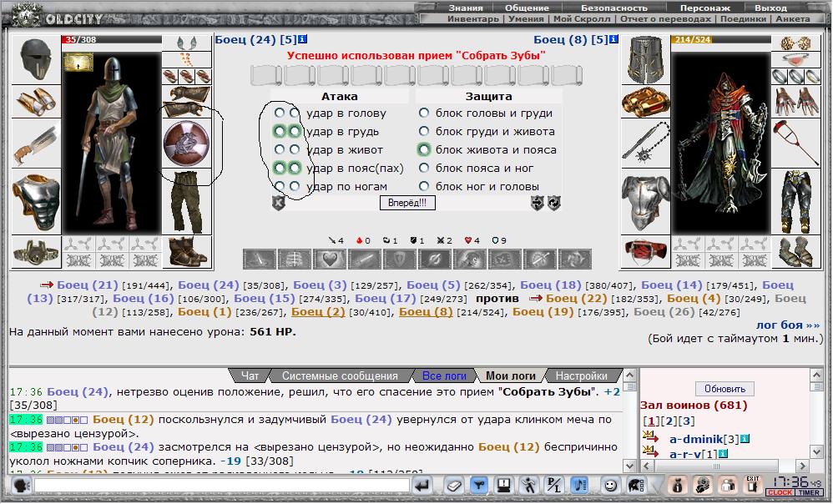
Task: Click the info bag icon in bottom toolbar
Action: tap(678, 485)
